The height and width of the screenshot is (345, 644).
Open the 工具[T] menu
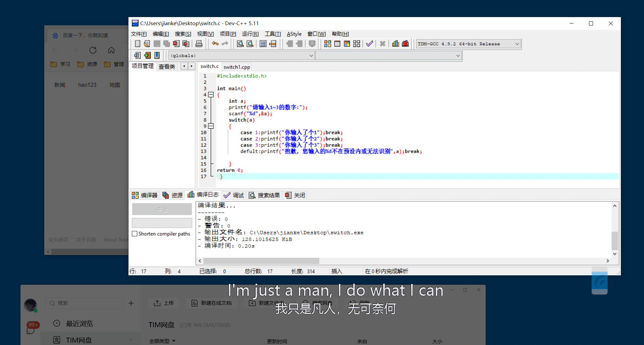[273, 34]
